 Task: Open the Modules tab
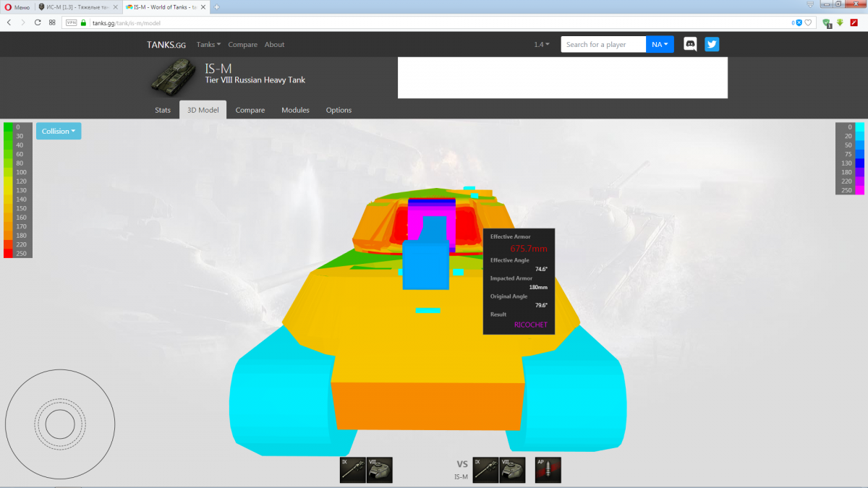coord(295,110)
